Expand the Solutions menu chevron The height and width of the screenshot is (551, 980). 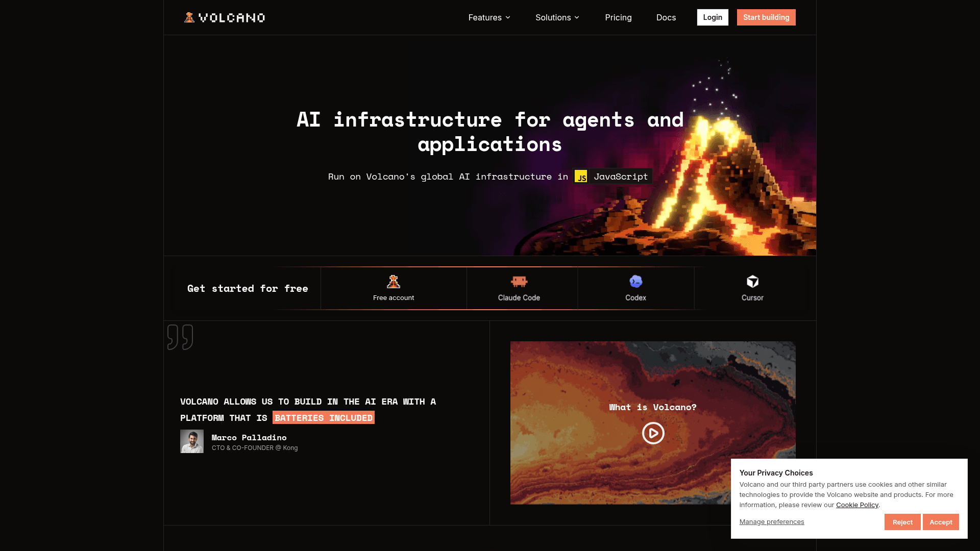coord(577,17)
